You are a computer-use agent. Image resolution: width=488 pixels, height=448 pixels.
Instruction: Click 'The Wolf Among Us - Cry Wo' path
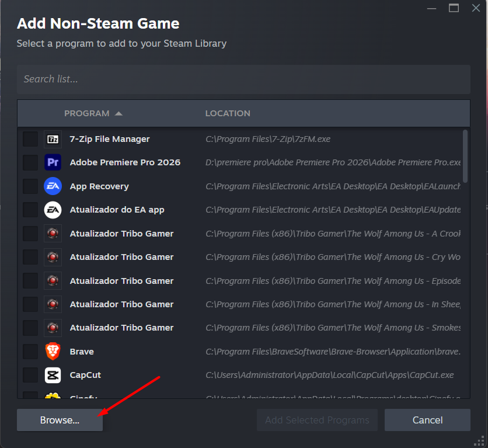pos(333,257)
